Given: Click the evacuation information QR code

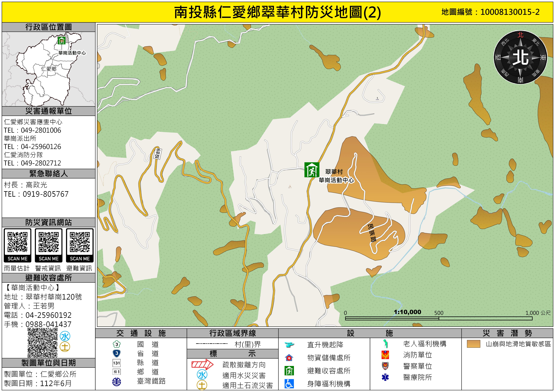Looking at the screenshot, I should click(80, 242).
